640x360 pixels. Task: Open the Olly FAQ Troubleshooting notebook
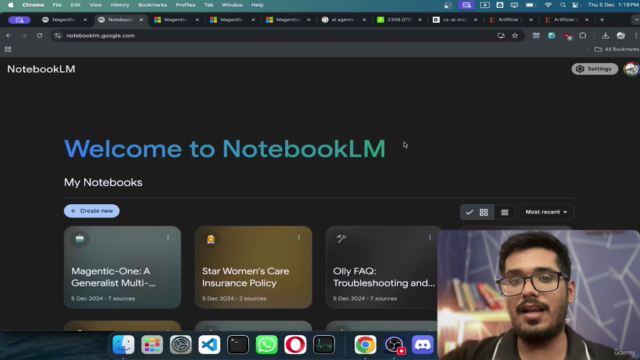(384, 267)
